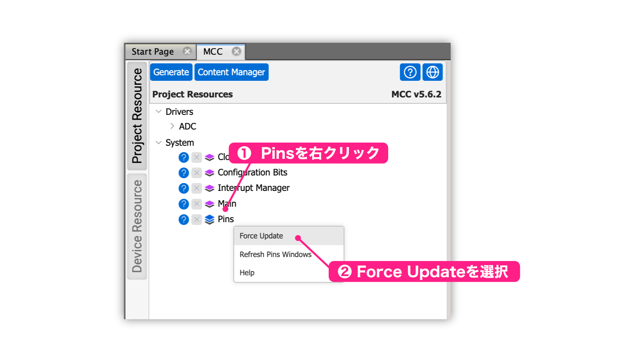Choose Refresh Pins Windows menu item
Image resolution: width=644 pixels, height=362 pixels.
click(x=289, y=254)
